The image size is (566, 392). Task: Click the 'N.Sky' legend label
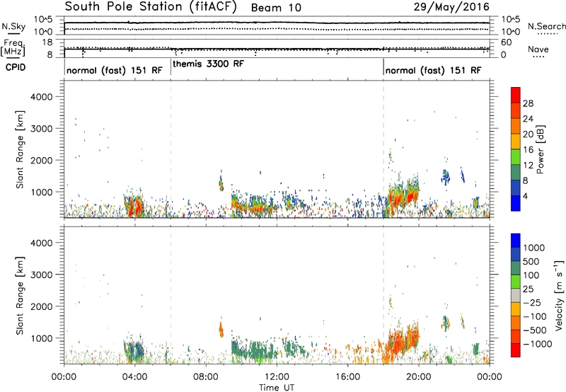(x=13, y=26)
